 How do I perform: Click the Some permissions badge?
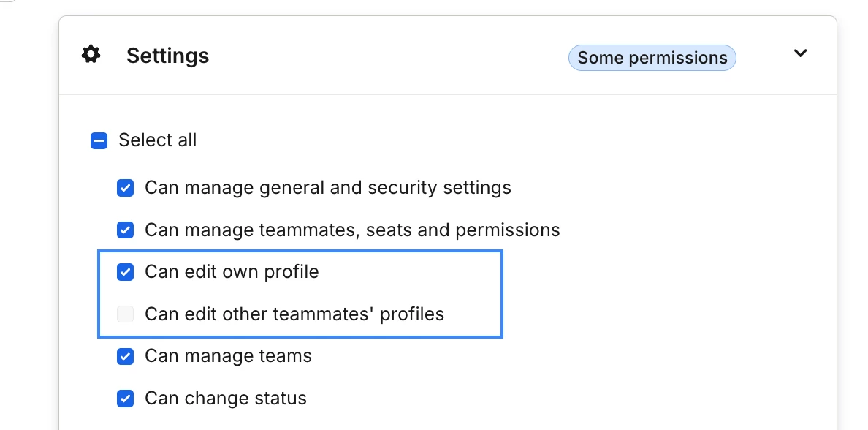coord(652,58)
